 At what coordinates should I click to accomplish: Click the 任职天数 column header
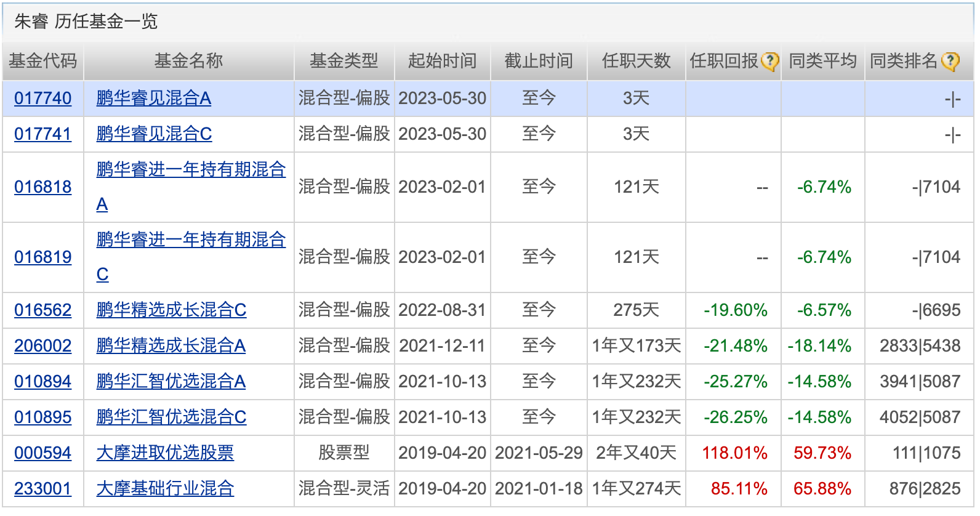click(x=637, y=61)
